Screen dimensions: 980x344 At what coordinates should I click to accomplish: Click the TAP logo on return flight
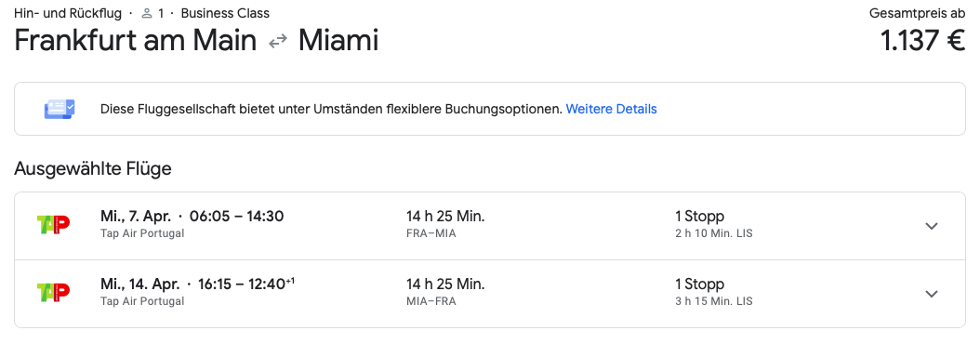click(x=54, y=294)
